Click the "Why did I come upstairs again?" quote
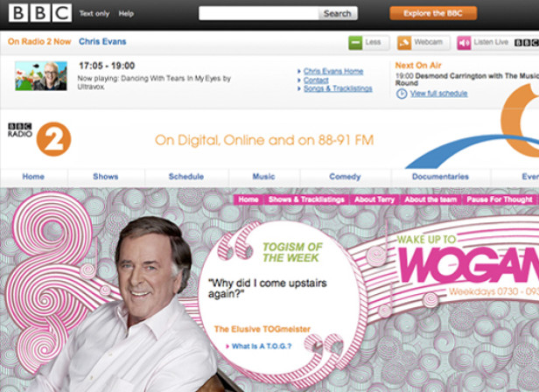The width and height of the screenshot is (539, 392). (x=268, y=288)
